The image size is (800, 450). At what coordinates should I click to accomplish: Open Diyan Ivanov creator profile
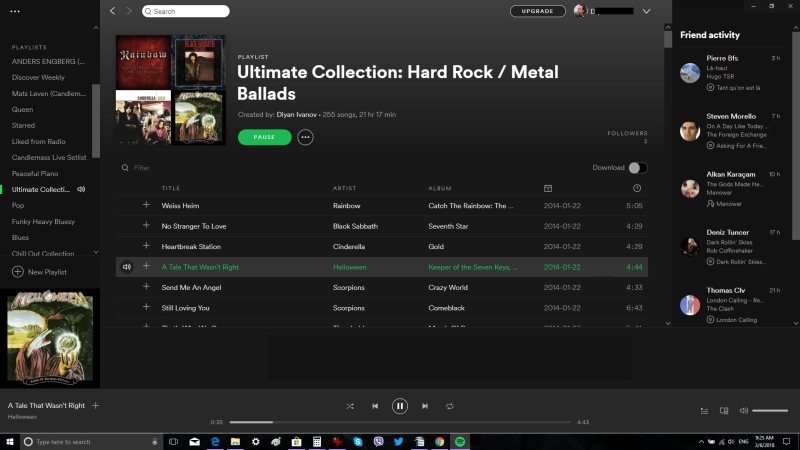click(296, 114)
